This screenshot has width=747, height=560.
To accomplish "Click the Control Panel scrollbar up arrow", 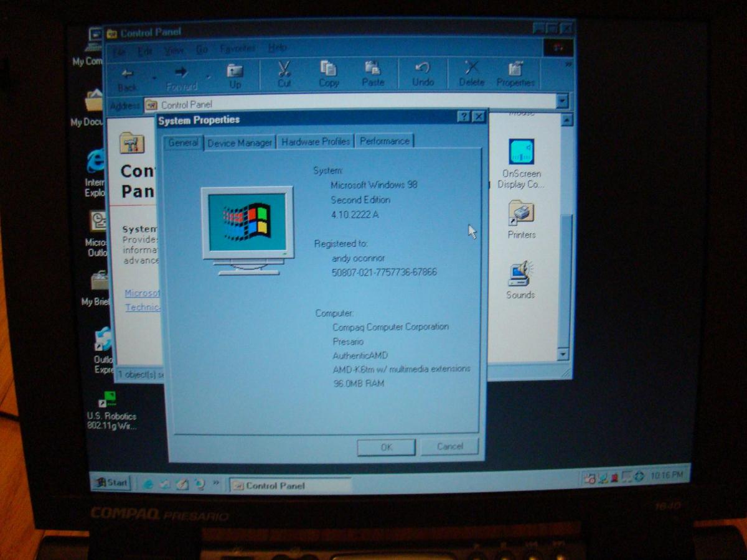I will pos(566,120).
